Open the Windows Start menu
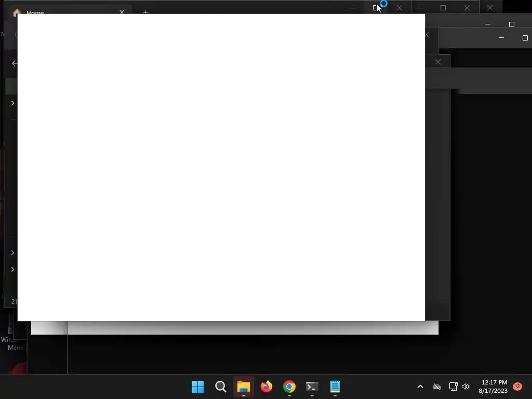The width and height of the screenshot is (532, 399). click(x=198, y=387)
